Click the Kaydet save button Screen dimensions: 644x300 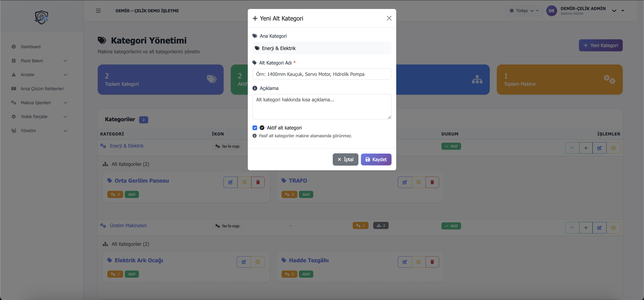coord(376,159)
